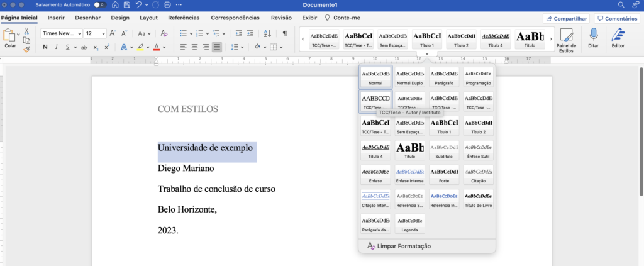644x266 pixels.
Task: Collapse the styles gallery with the chevron
Action: point(427,55)
